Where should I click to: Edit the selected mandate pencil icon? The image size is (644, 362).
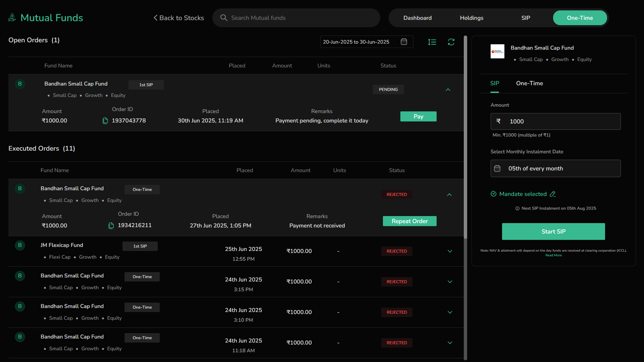tap(553, 194)
